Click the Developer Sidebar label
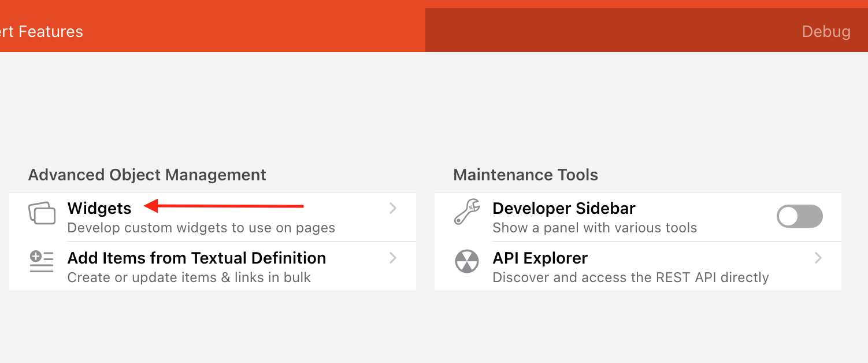Image resolution: width=868 pixels, height=363 pixels. pos(563,208)
